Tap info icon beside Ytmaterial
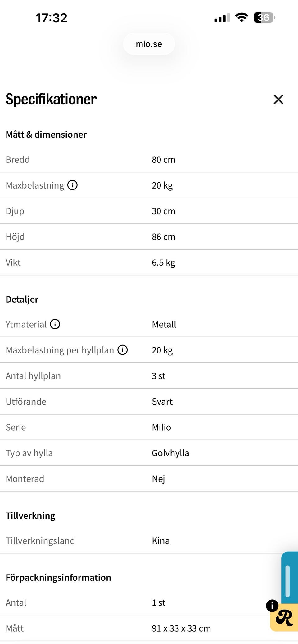The image size is (298, 644). (x=55, y=324)
